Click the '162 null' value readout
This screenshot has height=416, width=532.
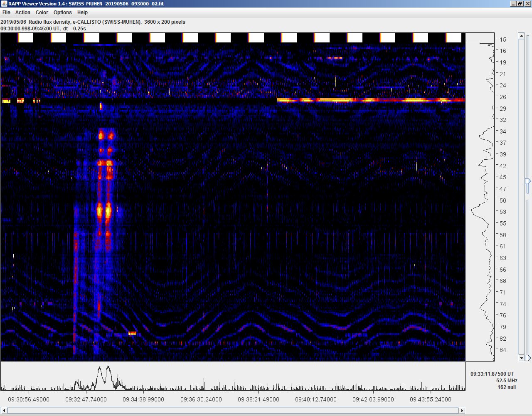[x=507, y=387]
